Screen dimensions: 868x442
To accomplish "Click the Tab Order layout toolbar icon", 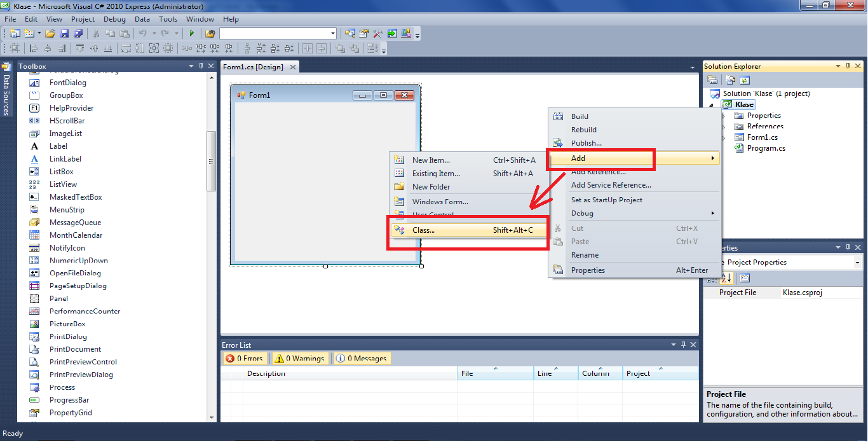I will [373, 48].
